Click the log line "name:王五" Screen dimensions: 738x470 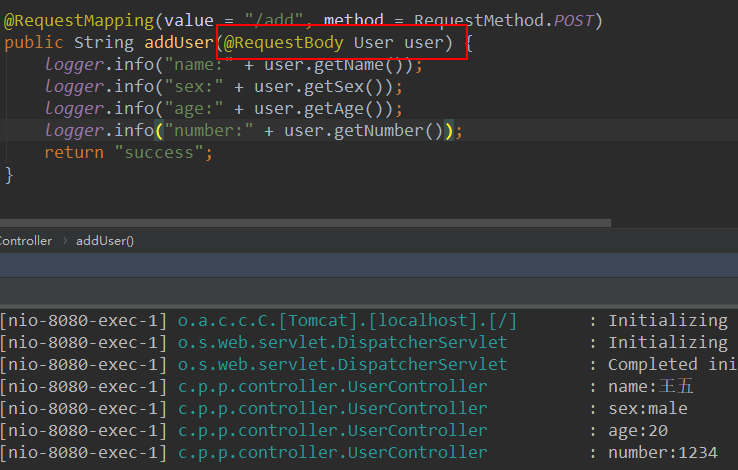coord(651,387)
